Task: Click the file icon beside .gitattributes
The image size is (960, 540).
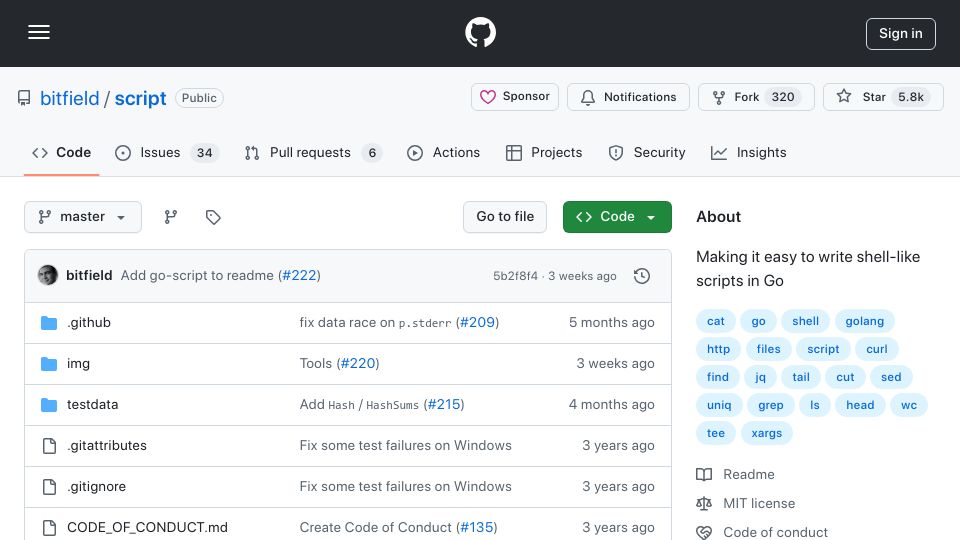Action: coord(49,446)
